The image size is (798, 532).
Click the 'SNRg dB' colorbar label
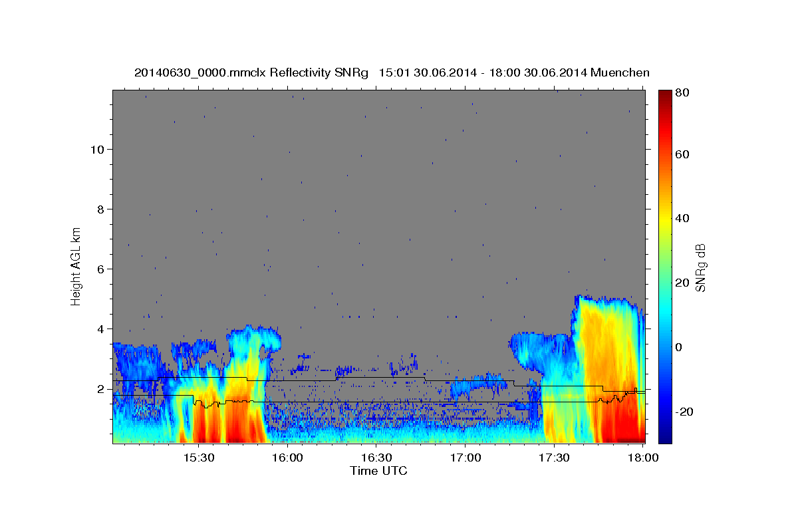click(x=701, y=268)
